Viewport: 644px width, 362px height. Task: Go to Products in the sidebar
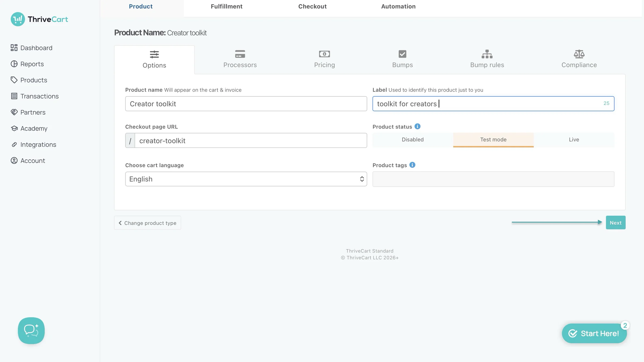(x=29, y=80)
